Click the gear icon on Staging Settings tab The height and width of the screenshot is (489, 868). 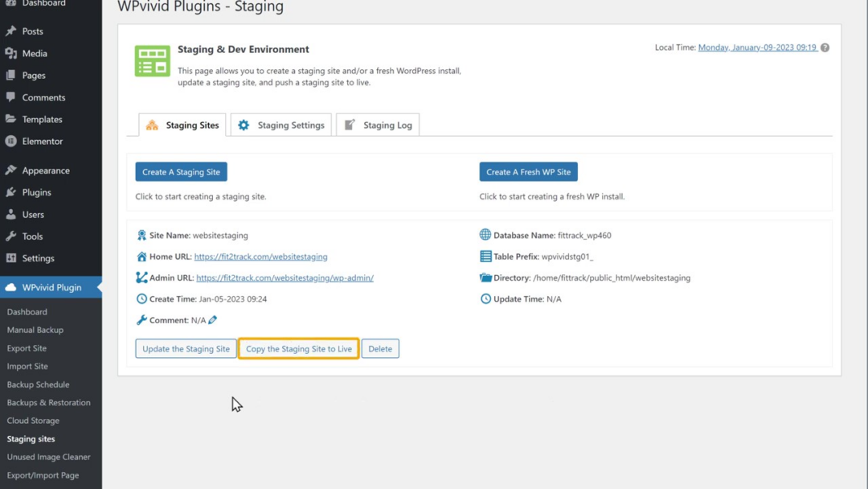point(244,125)
